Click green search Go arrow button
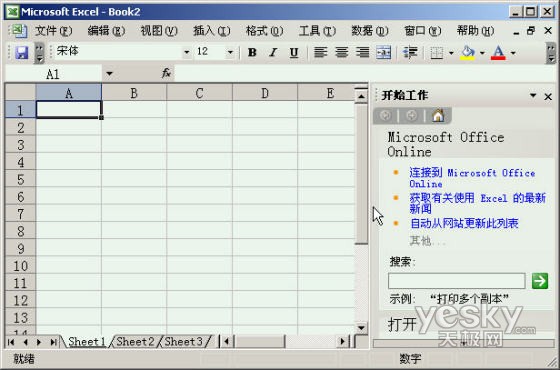Screen dimensions: 560x370 (x=540, y=281)
